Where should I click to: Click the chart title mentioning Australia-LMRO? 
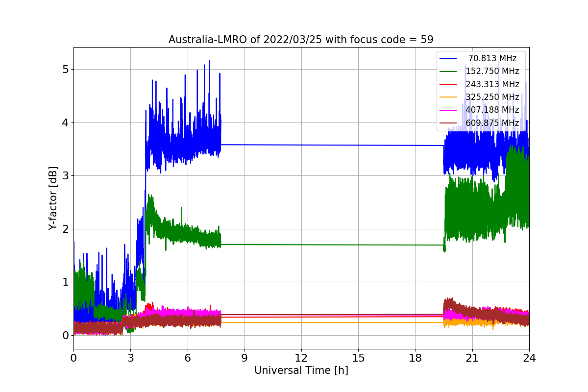[301, 40]
